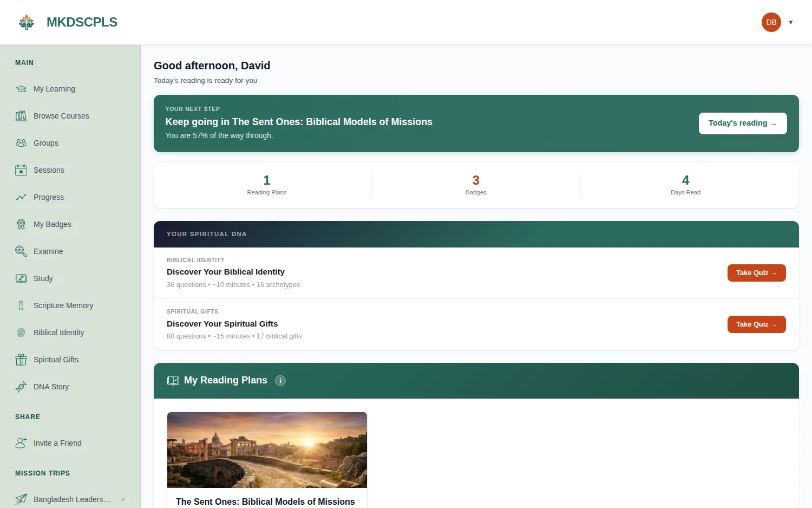Open the Progress page
This screenshot has height=508, width=812.
[x=70, y=197]
